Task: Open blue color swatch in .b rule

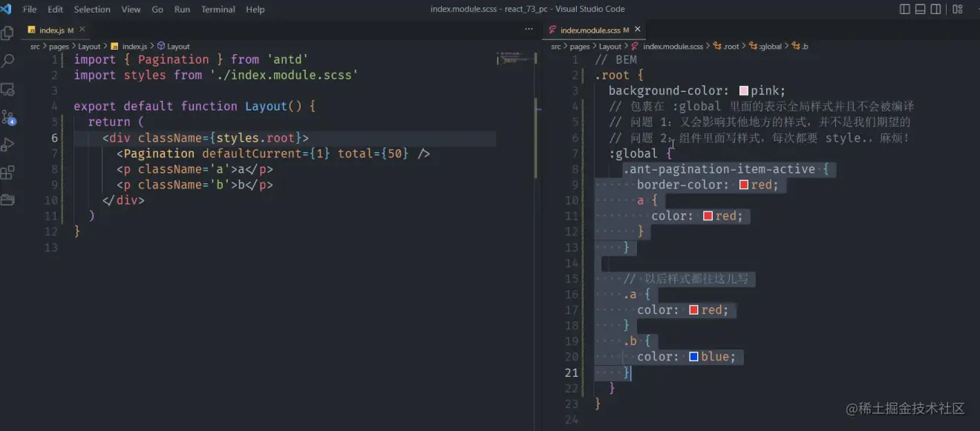Action: 693,357
